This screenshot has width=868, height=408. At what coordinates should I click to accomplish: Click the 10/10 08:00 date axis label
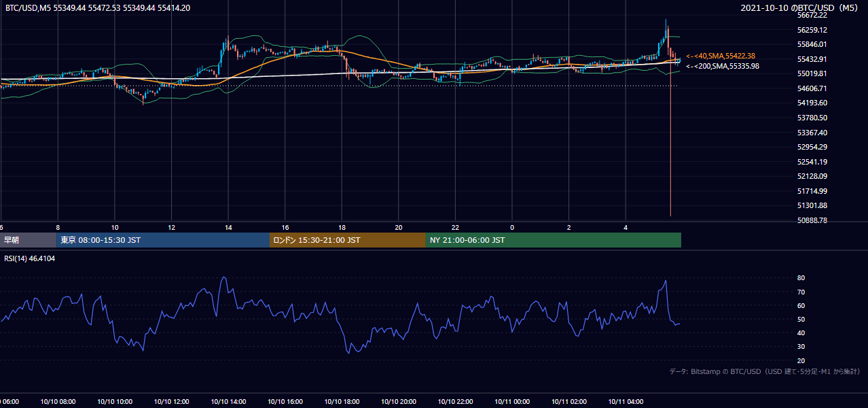58,402
